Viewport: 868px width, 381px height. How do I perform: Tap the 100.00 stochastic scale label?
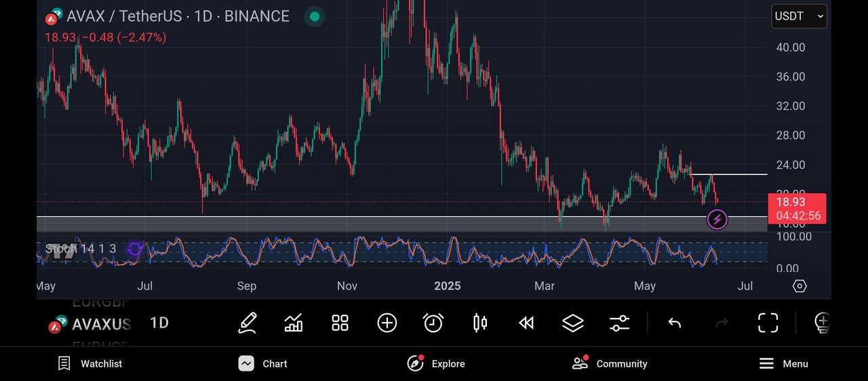(793, 237)
